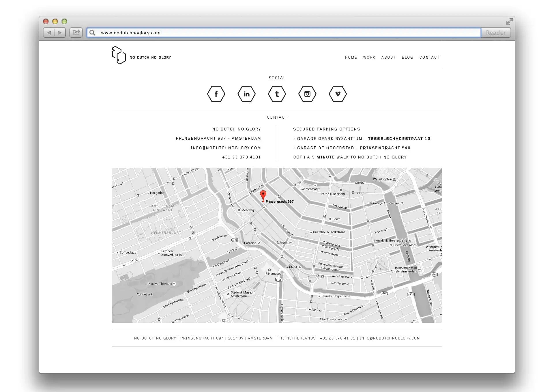Click the share button in toolbar

coord(76,33)
